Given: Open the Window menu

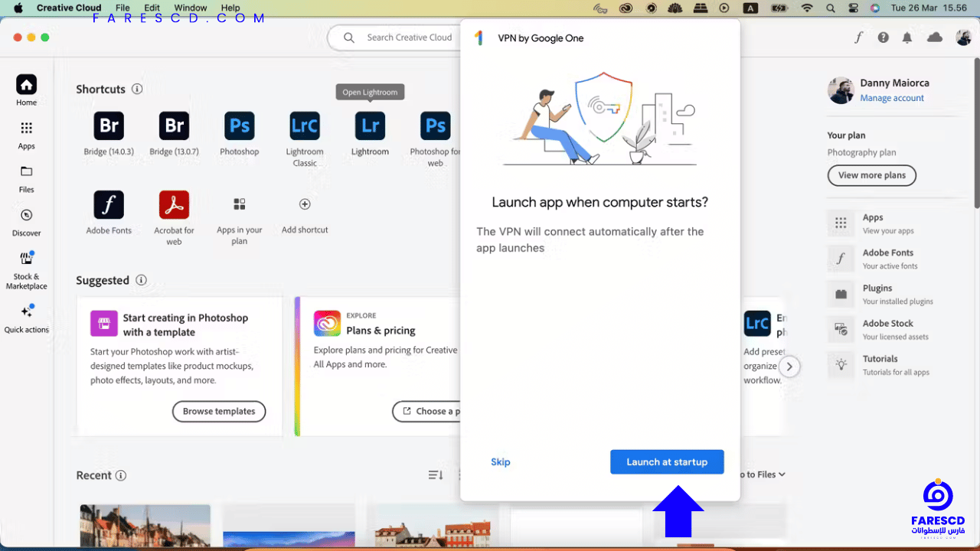Looking at the screenshot, I should (191, 8).
